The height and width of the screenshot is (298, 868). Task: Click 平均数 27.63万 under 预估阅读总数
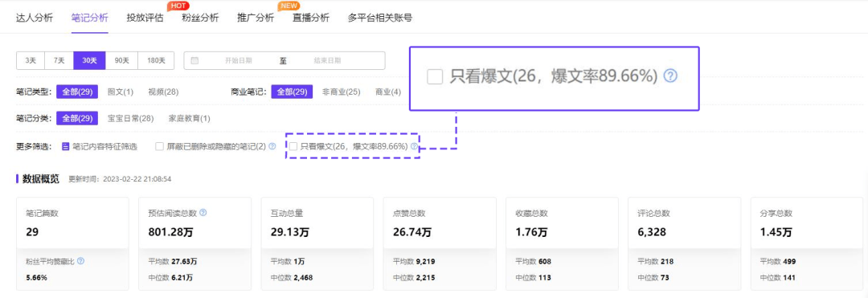click(x=173, y=261)
